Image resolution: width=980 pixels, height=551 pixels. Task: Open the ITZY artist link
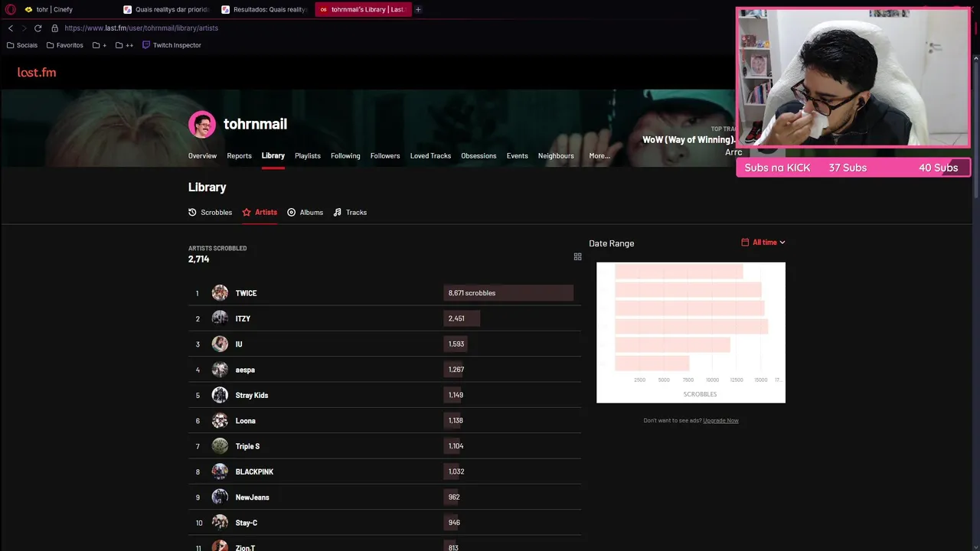[x=243, y=318]
